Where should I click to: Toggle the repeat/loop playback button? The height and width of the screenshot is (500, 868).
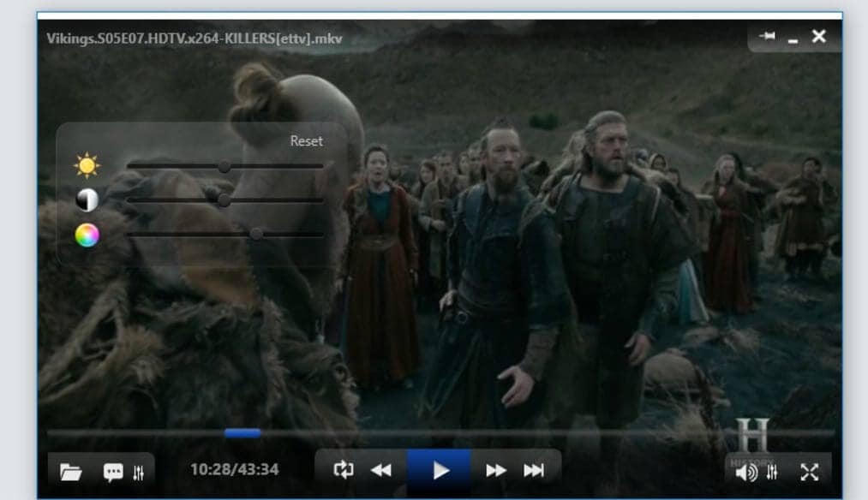point(344,469)
